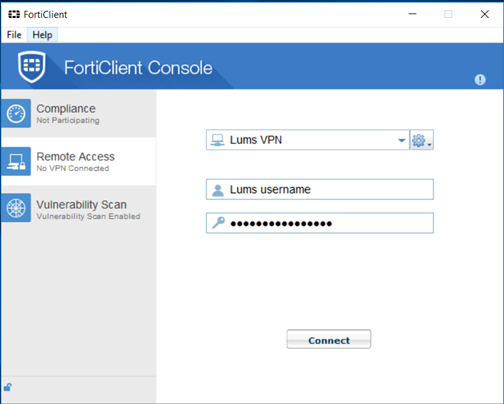Click the Remote Access computer-lock icon

tap(16, 161)
